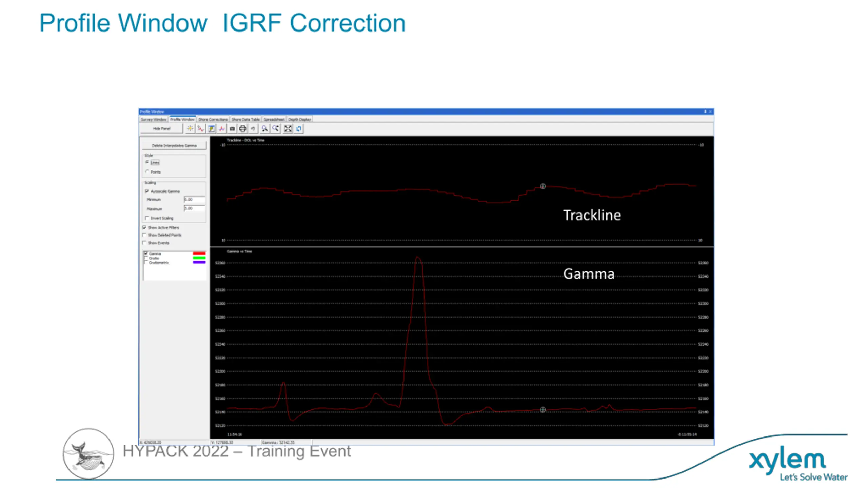Click the zoom extents arrows icon
Screen dimensions: 868x488
click(288, 129)
